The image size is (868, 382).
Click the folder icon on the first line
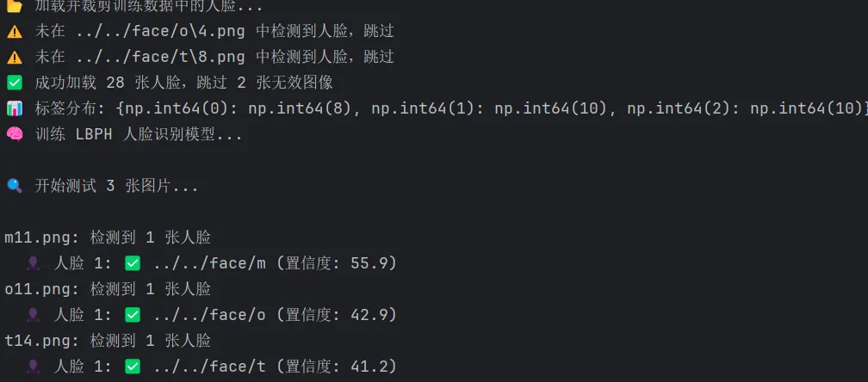click(15, 5)
